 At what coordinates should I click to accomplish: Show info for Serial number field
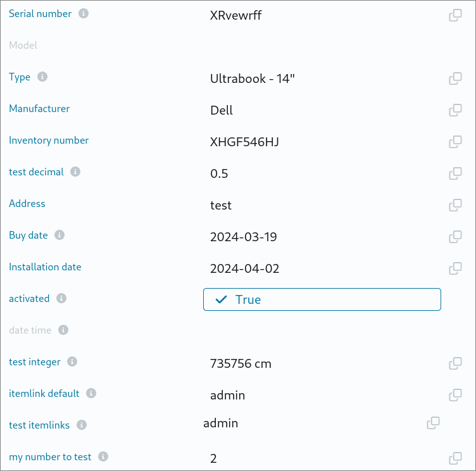(x=84, y=13)
